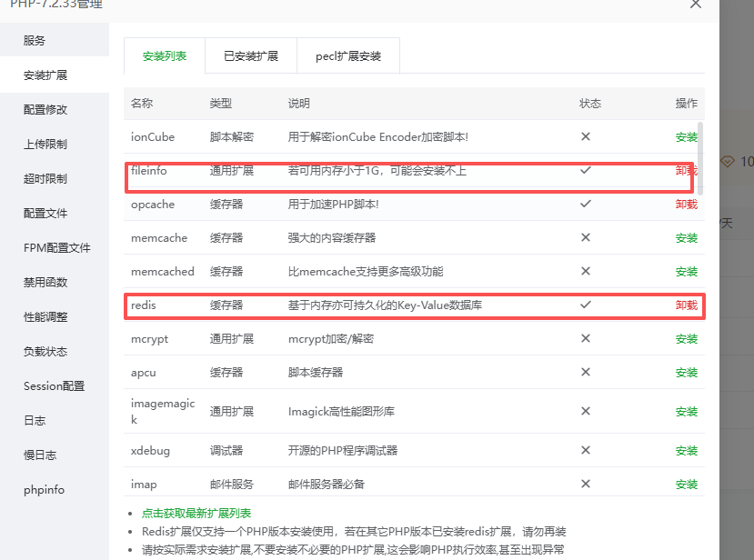Click the fileinfo installed checkmark icon
This screenshot has height=560, width=754.
pos(585,170)
